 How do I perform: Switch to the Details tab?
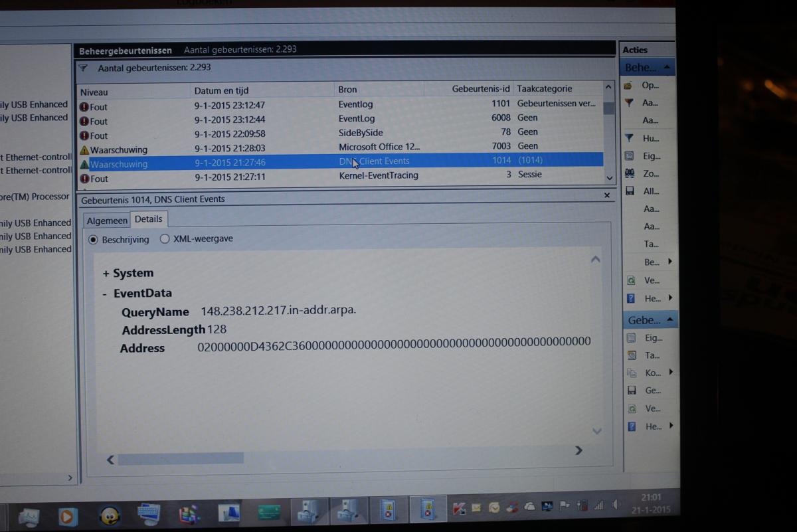click(148, 219)
